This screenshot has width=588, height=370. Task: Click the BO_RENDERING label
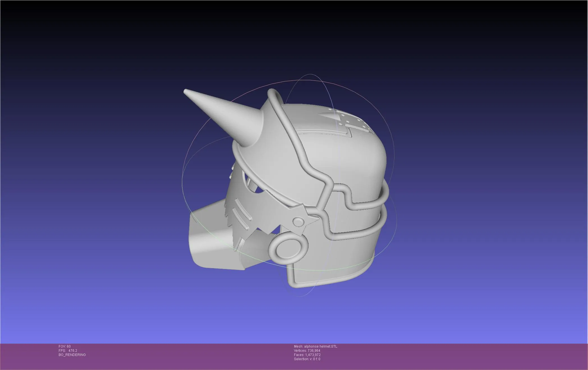72,355
